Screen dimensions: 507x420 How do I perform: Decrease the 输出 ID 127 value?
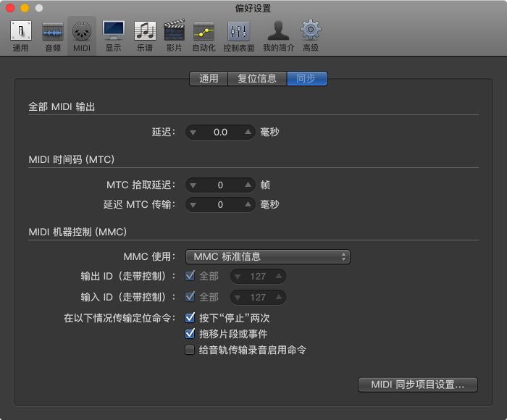pyautogui.click(x=238, y=277)
